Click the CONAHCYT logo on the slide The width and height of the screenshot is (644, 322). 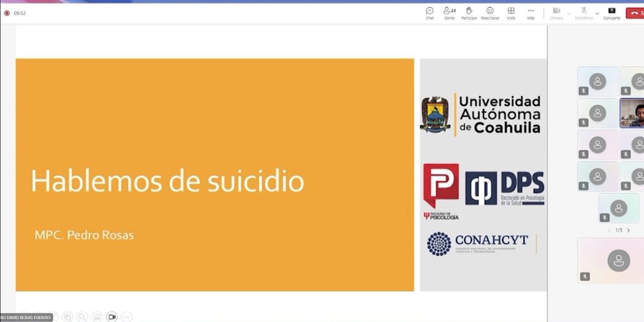coord(477,244)
